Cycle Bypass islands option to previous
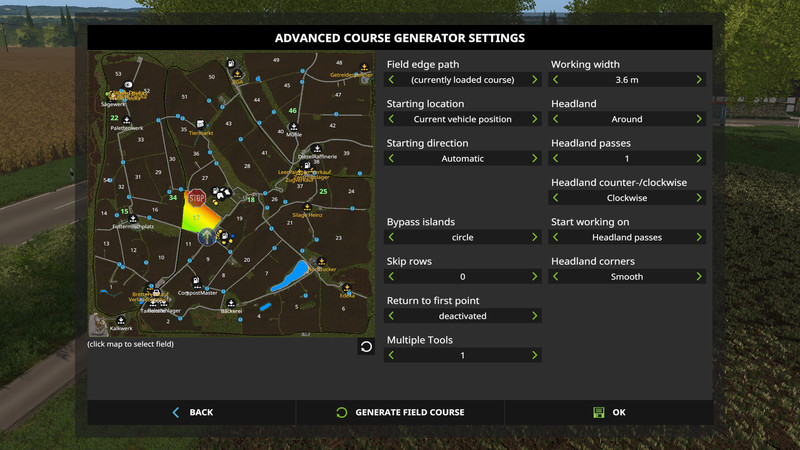Viewport: 800px width, 450px height. [391, 238]
